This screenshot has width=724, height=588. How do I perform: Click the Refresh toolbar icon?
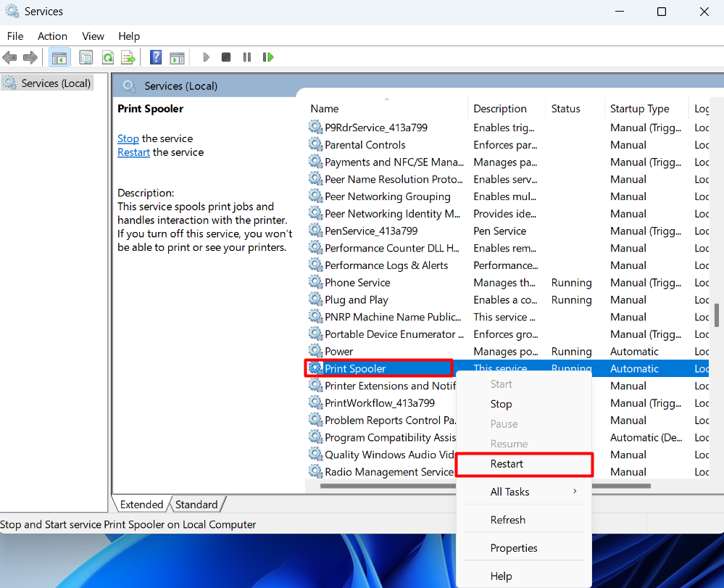107,58
